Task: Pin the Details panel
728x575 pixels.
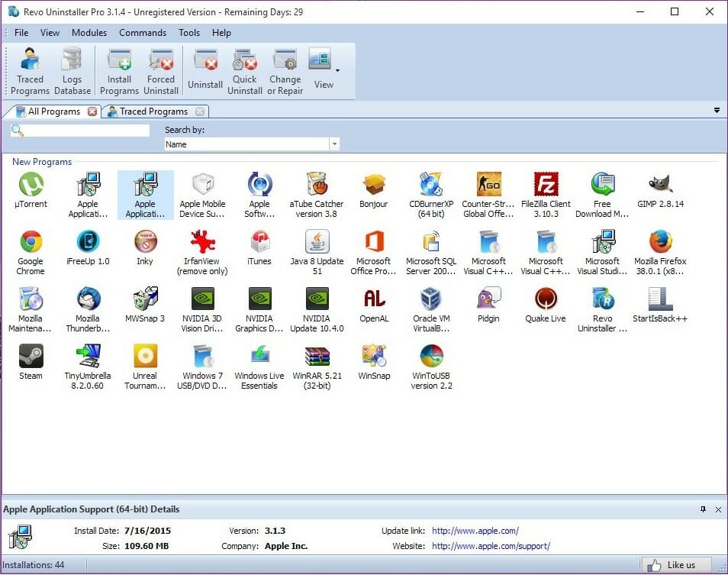Action: tap(704, 509)
